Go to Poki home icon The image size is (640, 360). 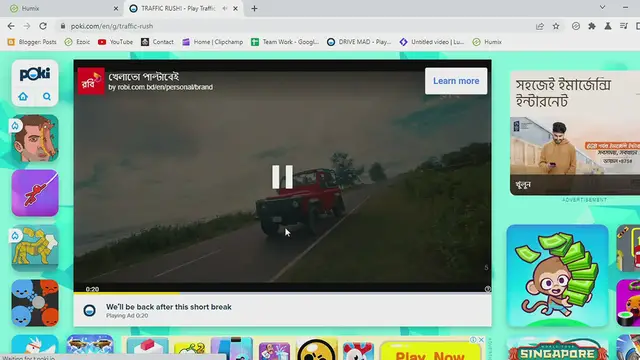(23, 96)
